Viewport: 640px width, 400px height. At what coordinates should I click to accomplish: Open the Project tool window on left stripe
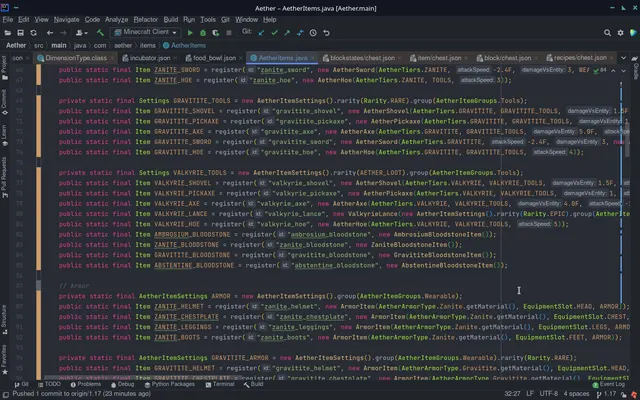(4, 68)
